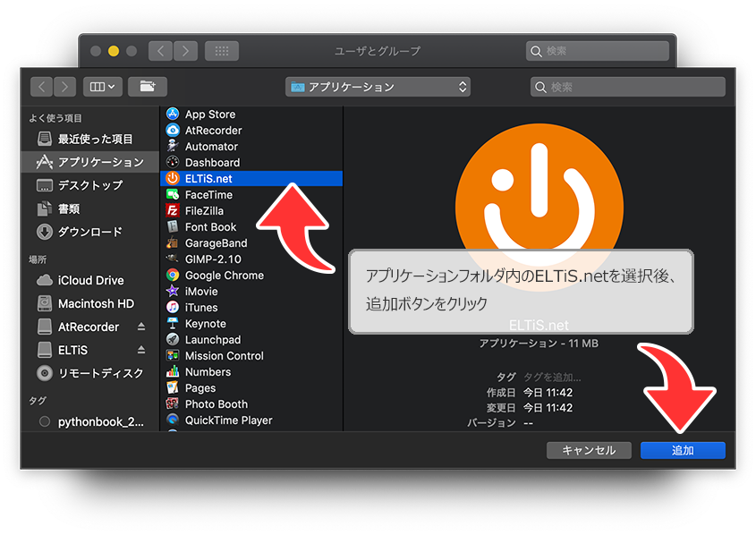Click the App Store app icon
The image size is (756, 535).
click(173, 115)
